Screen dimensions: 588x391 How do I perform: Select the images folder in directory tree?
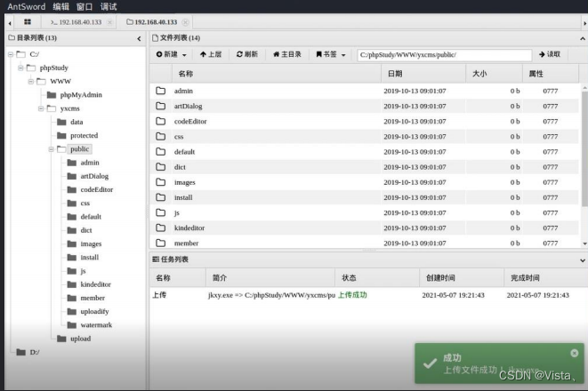[91, 243]
